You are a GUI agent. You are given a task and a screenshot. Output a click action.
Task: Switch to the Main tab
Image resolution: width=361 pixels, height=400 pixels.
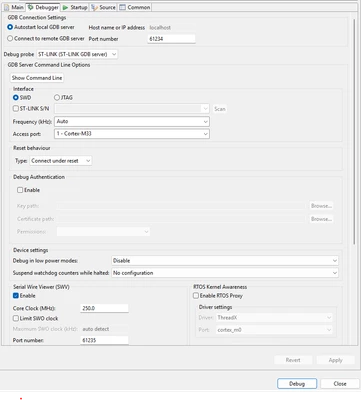[14, 7]
